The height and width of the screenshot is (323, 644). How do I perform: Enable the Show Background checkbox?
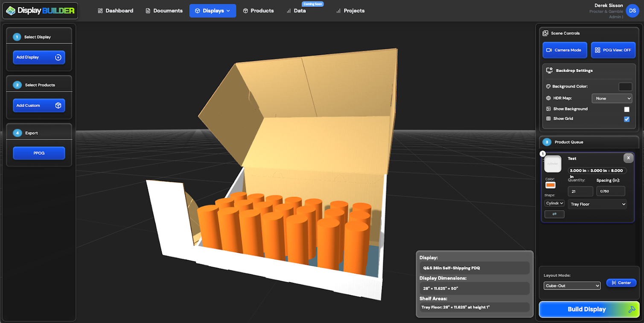click(627, 109)
